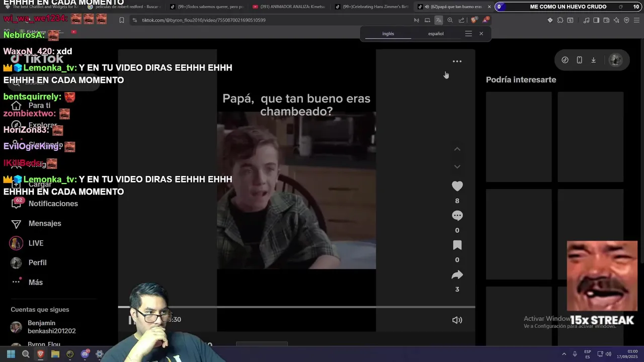
Task: Show hidden tray icons chevron
Action: pos(563,354)
